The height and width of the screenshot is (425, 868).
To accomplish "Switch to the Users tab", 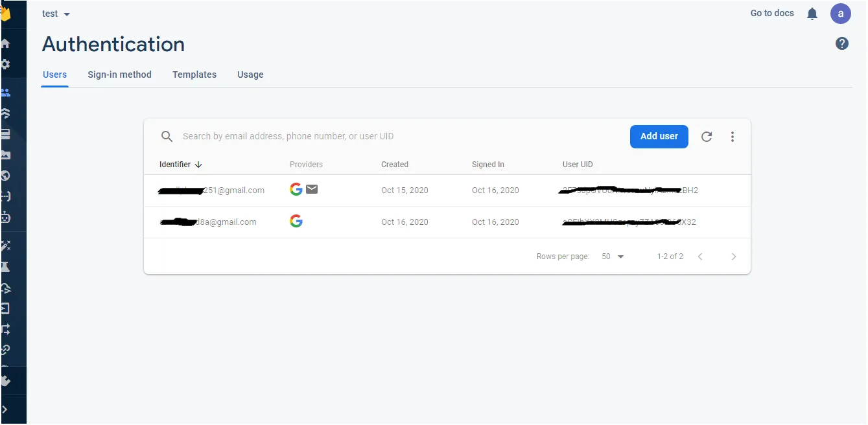I will [x=54, y=75].
